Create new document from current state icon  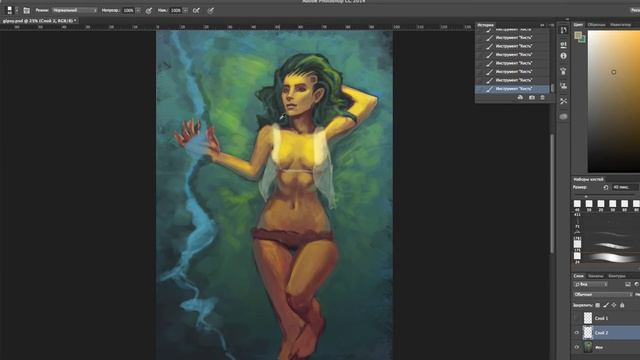520,98
